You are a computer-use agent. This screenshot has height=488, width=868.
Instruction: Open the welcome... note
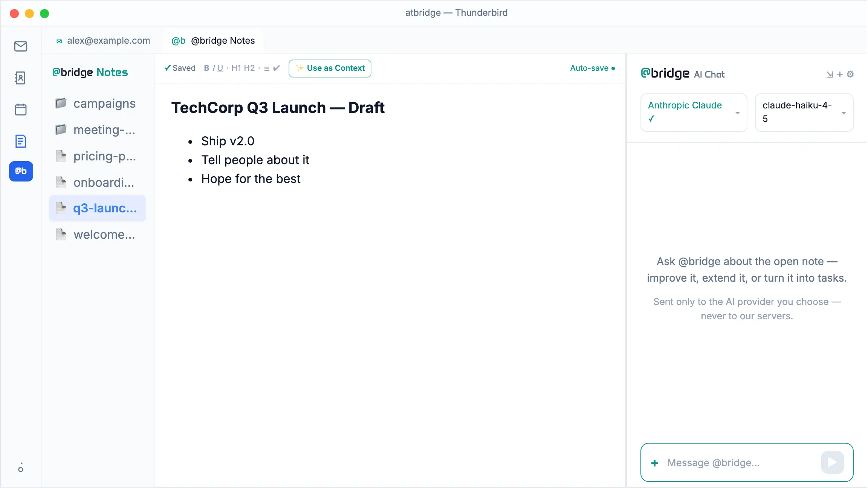[98, 235]
